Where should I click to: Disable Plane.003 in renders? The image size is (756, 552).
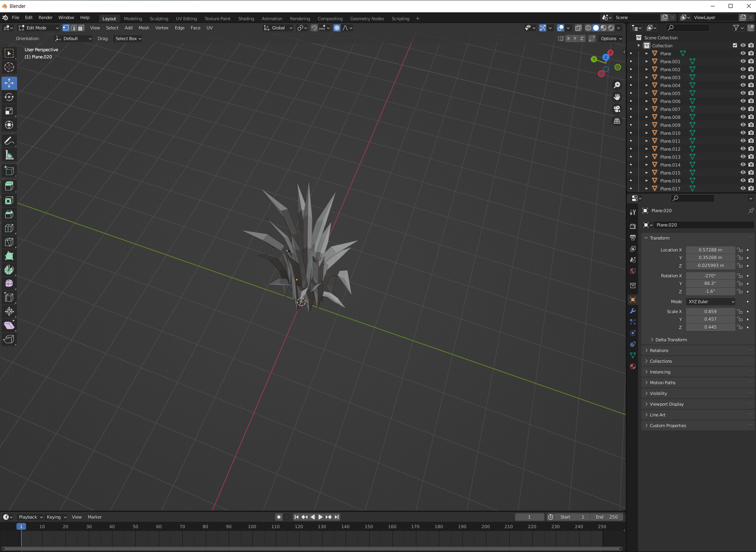pyautogui.click(x=751, y=77)
